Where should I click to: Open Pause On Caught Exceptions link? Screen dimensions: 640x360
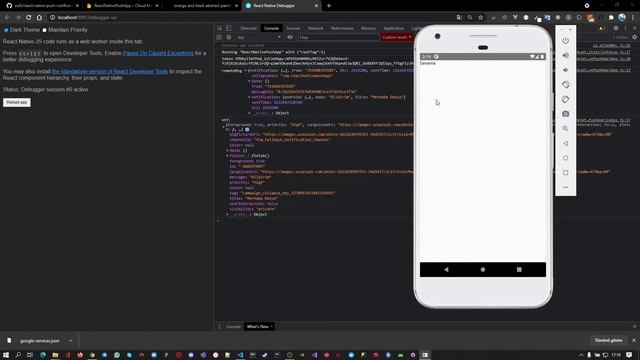[158, 53]
